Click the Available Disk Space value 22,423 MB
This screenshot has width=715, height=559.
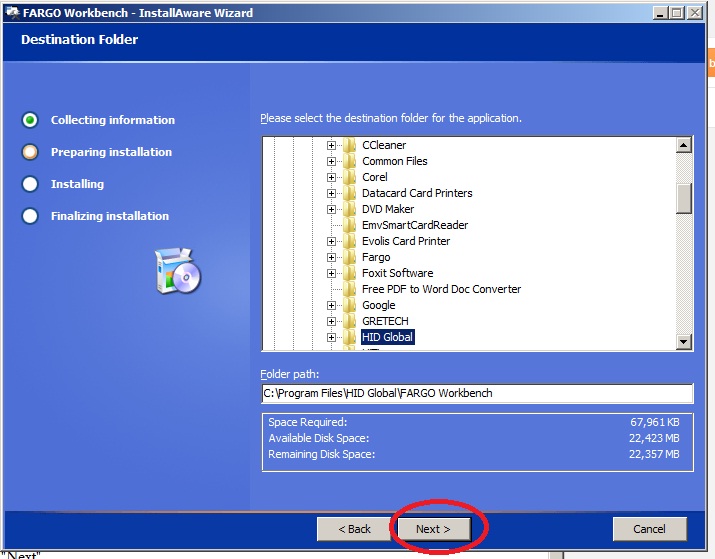point(654,438)
